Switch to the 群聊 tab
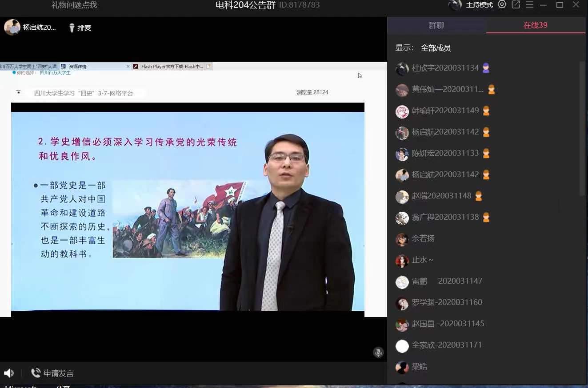This screenshot has height=388, width=588. (x=436, y=25)
